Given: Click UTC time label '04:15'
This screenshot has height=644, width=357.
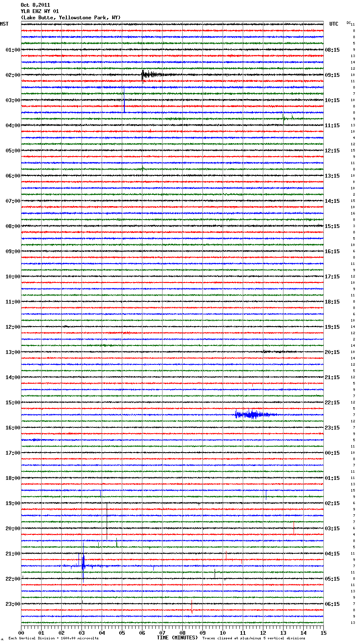Looking at the screenshot, I should 332,554.
